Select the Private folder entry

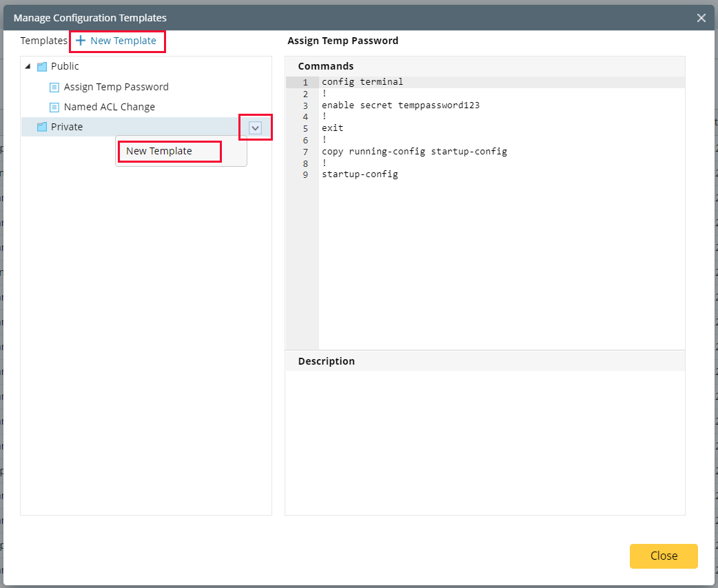point(68,127)
